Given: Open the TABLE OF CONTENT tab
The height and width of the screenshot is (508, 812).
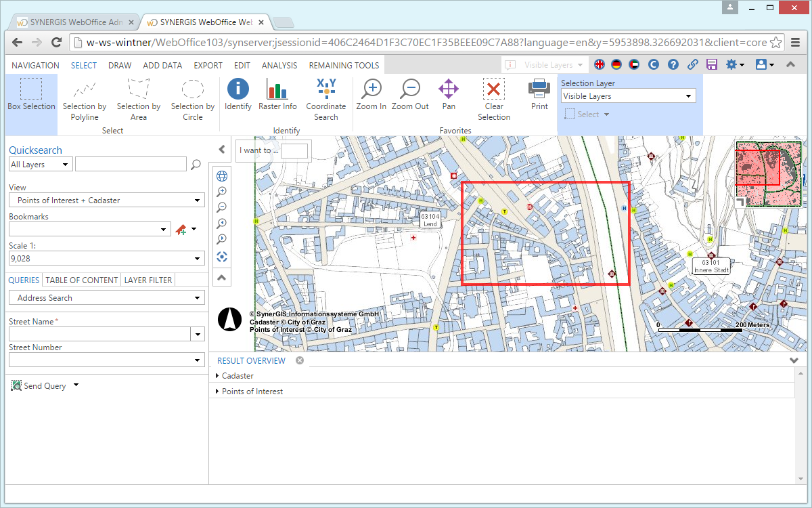Looking at the screenshot, I should pyautogui.click(x=81, y=280).
